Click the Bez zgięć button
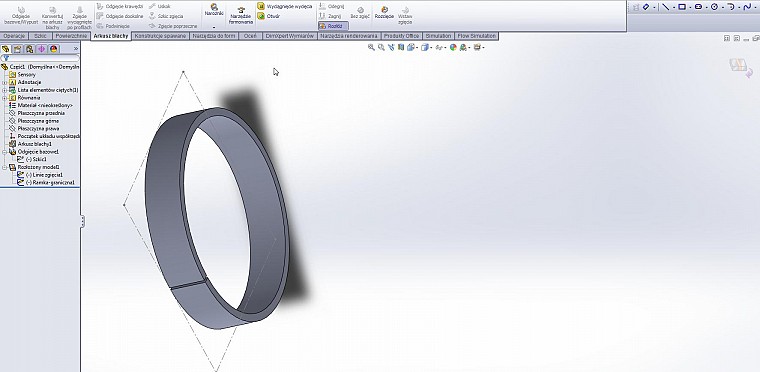Viewport: 760px width, 372px height. coord(360,13)
